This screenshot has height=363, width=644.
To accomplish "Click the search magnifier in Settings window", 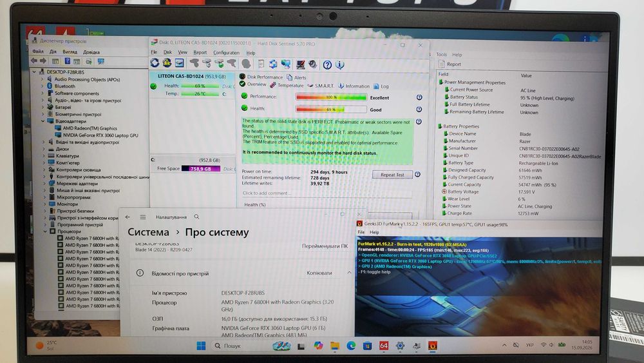I will [196, 217].
